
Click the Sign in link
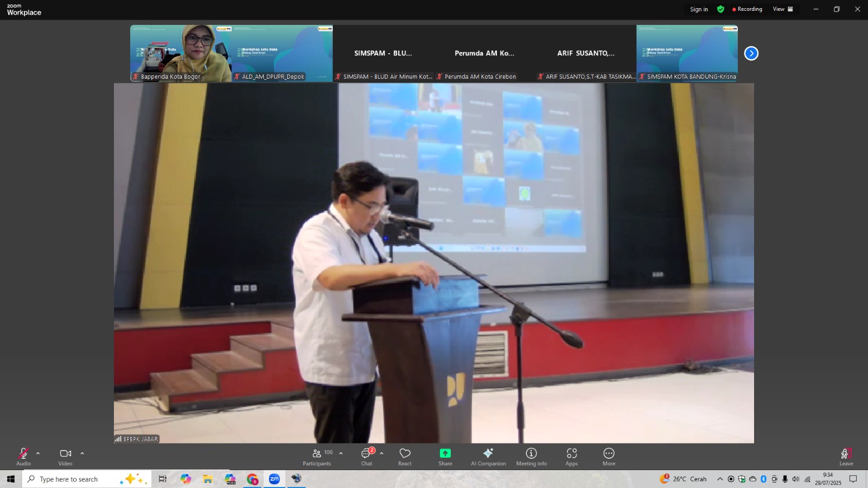[x=699, y=9]
